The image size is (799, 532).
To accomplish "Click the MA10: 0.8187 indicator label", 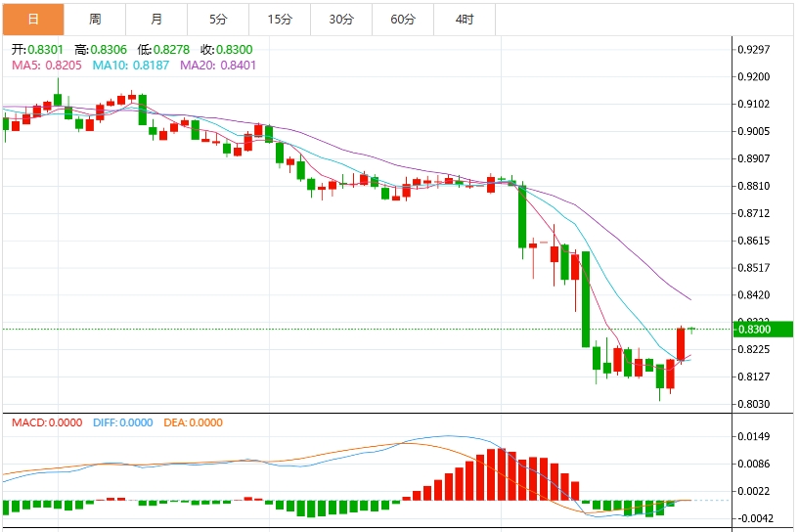I will click(130, 66).
